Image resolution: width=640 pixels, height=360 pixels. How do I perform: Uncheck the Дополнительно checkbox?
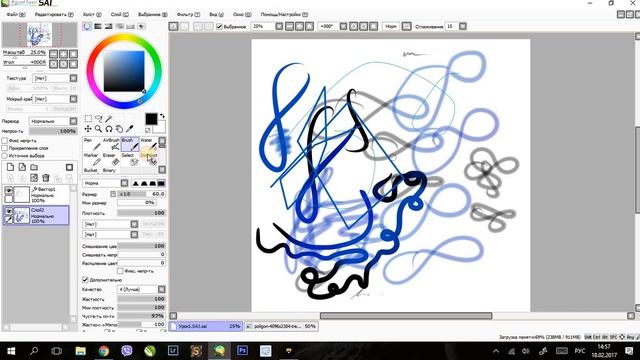click(85, 280)
